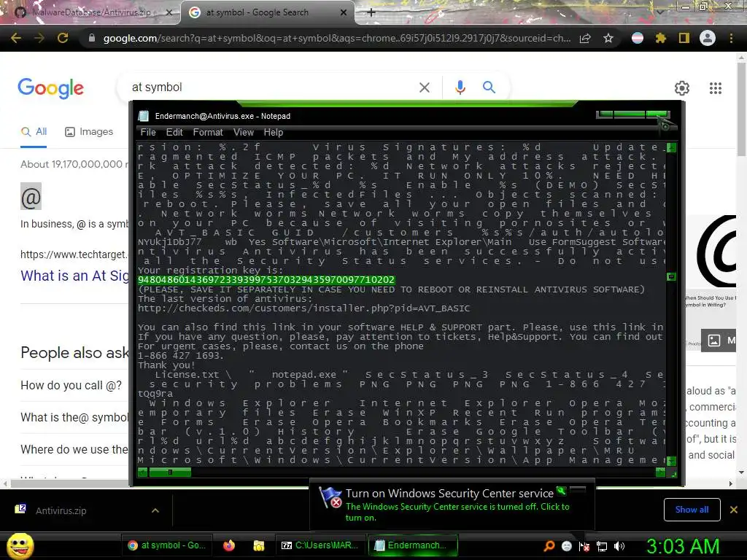Open Notepad File menu
The image size is (747, 560).
148,133
